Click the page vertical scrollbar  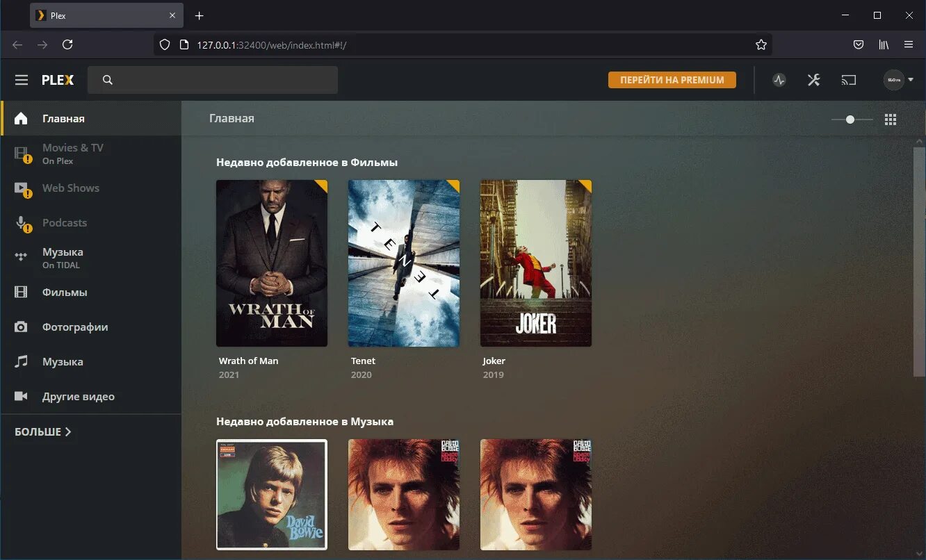point(919,261)
